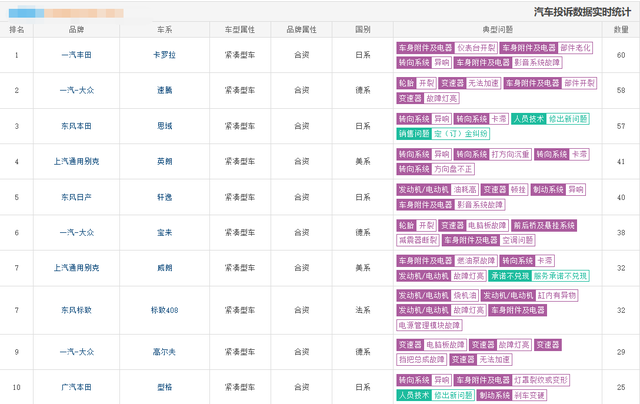
Task: Select 影音系统故障 tag in 卡罗拉 row
Action: point(537,62)
